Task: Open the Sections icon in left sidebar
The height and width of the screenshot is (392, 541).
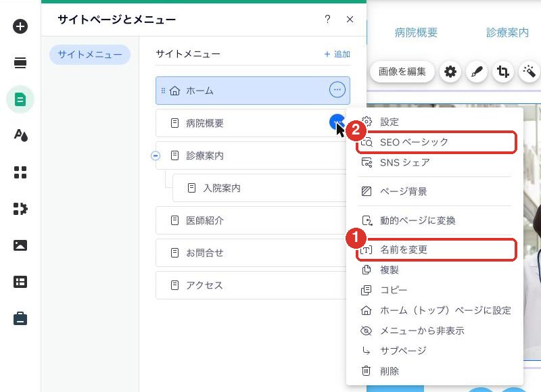Action: click(20, 63)
